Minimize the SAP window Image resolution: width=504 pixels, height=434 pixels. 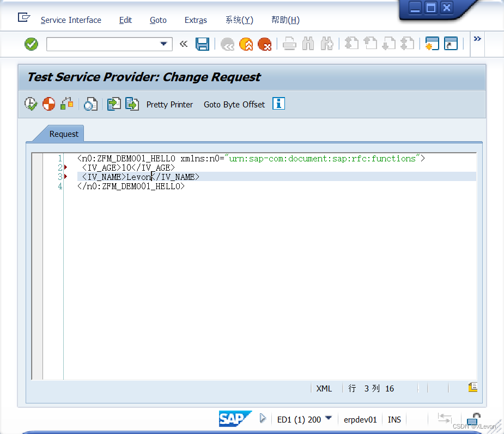(415, 8)
